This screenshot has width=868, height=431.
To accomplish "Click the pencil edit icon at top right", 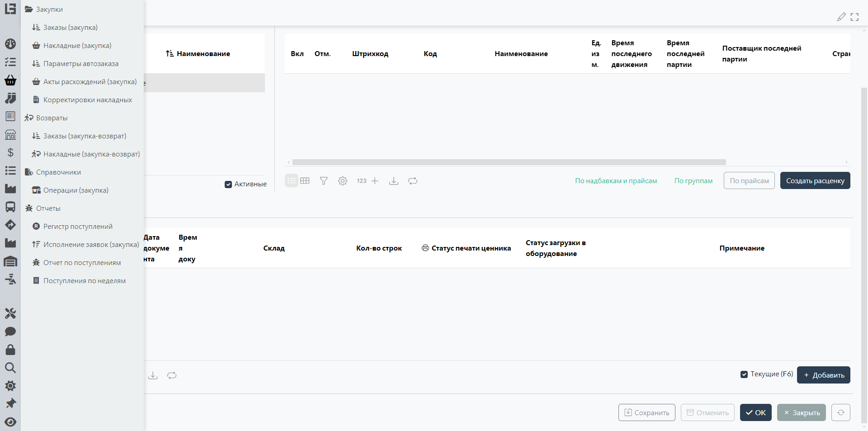I will [841, 17].
